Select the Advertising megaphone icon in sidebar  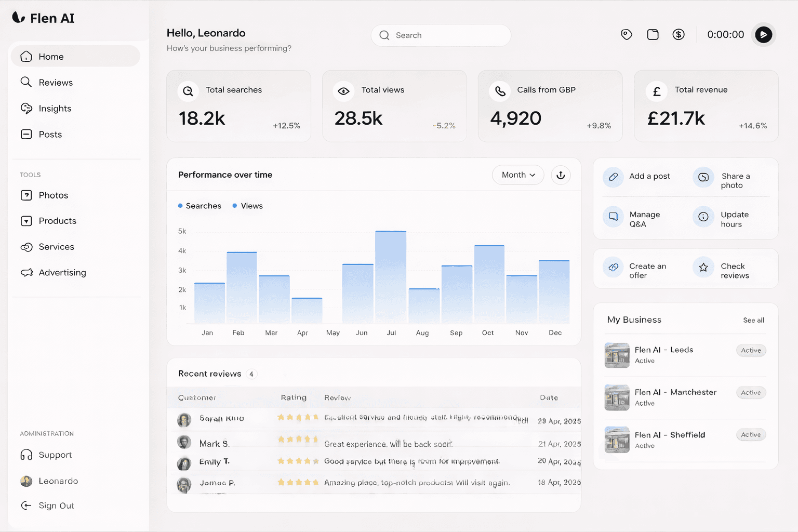pyautogui.click(x=26, y=272)
